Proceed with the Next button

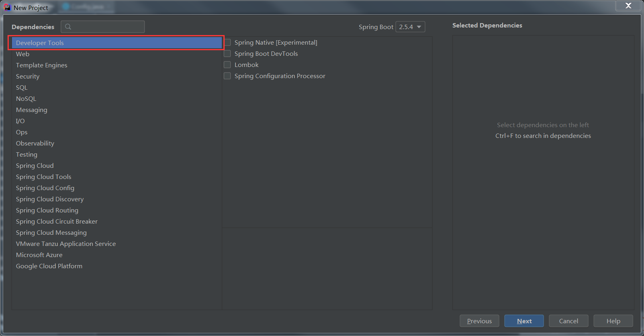[524, 321]
